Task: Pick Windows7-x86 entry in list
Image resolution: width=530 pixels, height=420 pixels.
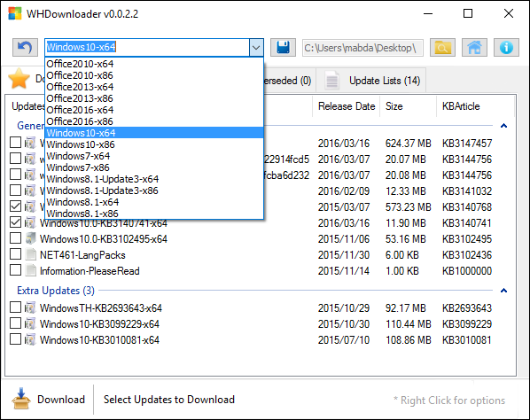Action: click(154, 167)
